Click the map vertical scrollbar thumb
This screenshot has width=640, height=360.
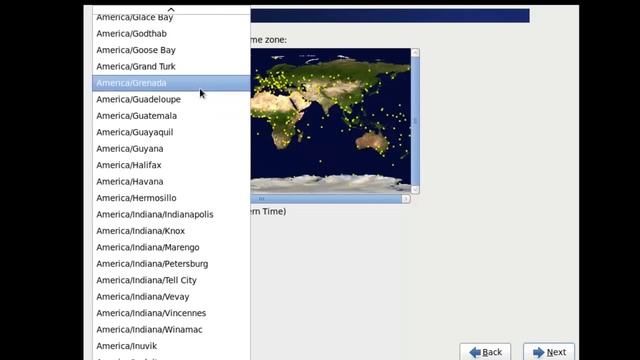point(415,121)
